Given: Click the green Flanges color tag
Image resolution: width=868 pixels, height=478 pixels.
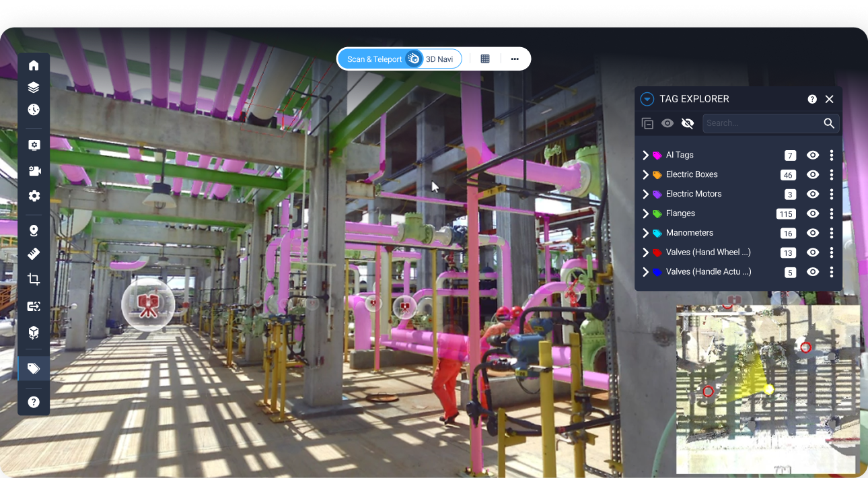Looking at the screenshot, I should click(657, 214).
